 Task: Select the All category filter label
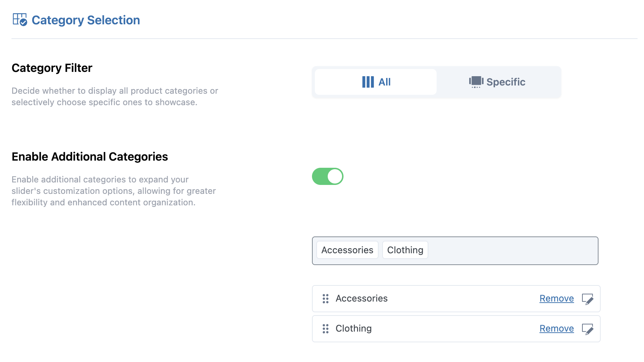pyautogui.click(x=384, y=82)
